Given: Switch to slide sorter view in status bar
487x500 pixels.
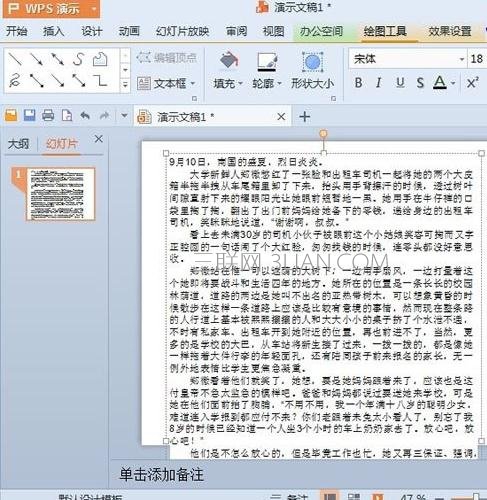Looking at the screenshot, I should coord(354,496).
